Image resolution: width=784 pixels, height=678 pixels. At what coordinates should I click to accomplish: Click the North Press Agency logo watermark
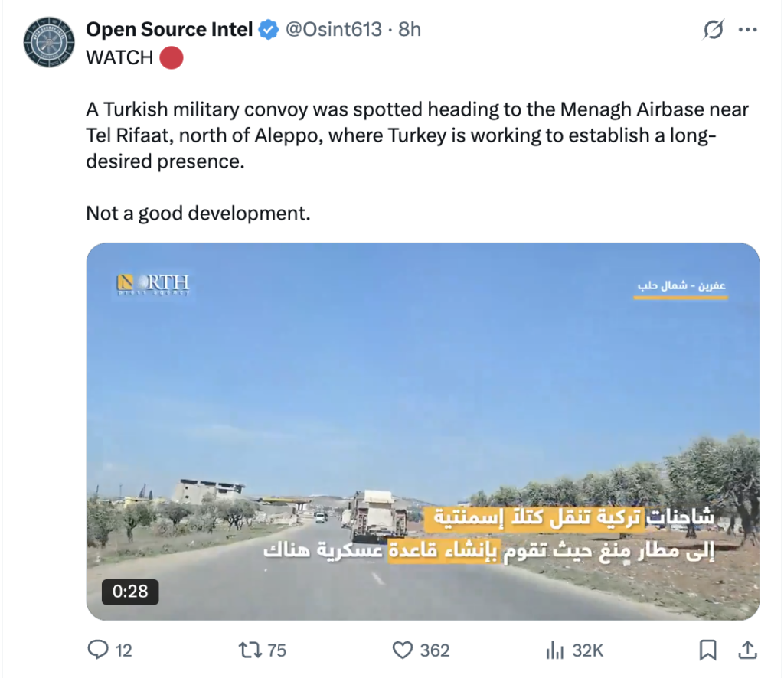(x=153, y=285)
